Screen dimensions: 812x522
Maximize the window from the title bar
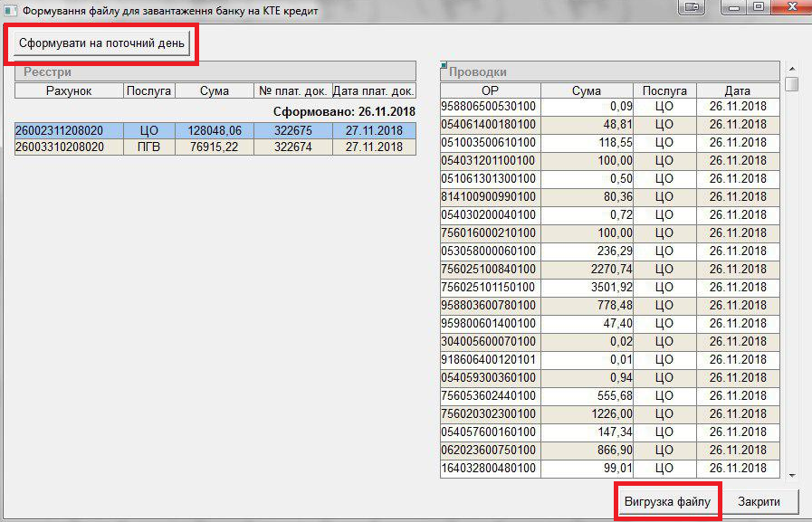(x=759, y=6)
